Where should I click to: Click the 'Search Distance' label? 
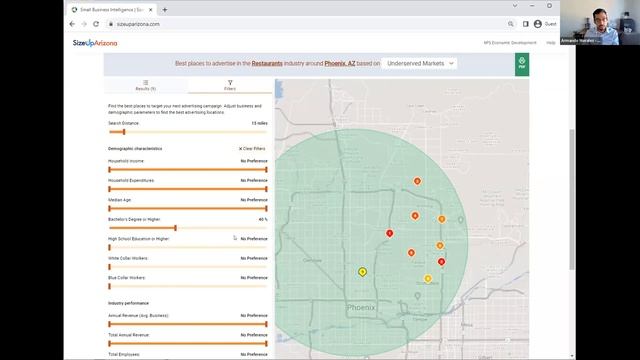point(123,123)
